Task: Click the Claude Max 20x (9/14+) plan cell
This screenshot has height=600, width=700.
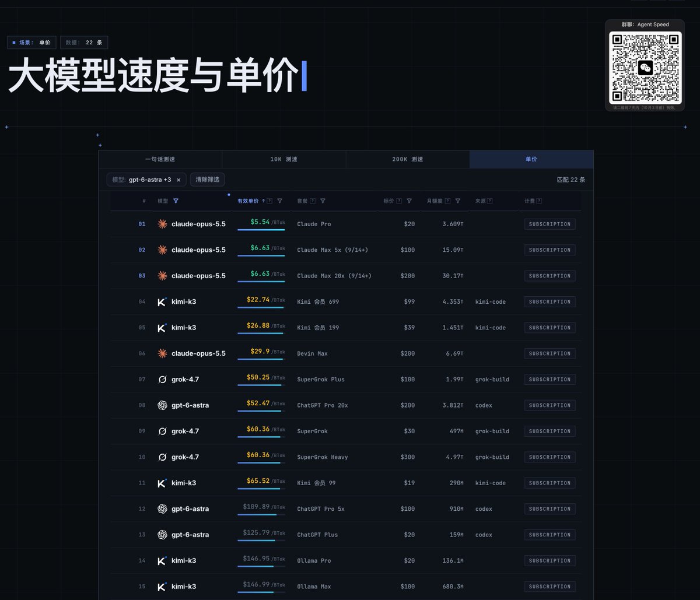Action: pos(334,276)
